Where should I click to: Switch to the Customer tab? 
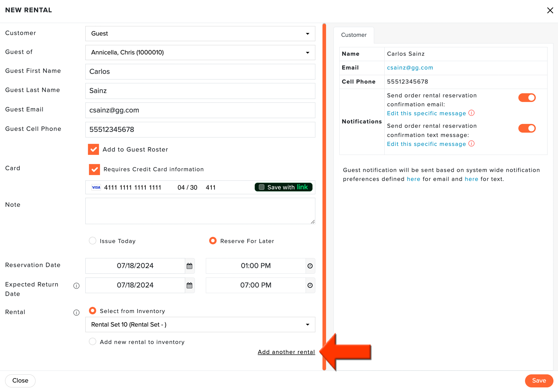click(x=354, y=35)
